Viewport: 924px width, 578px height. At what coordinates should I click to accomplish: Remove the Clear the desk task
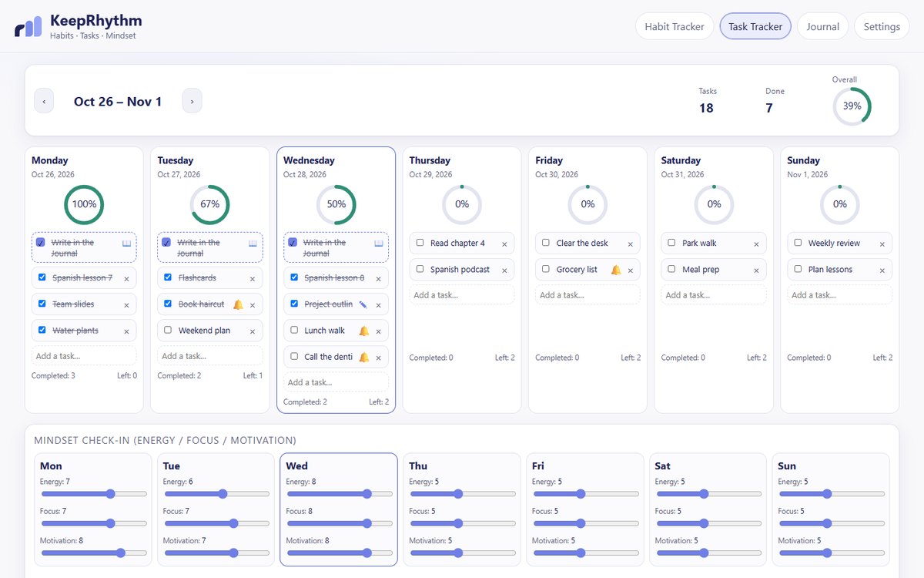point(630,244)
